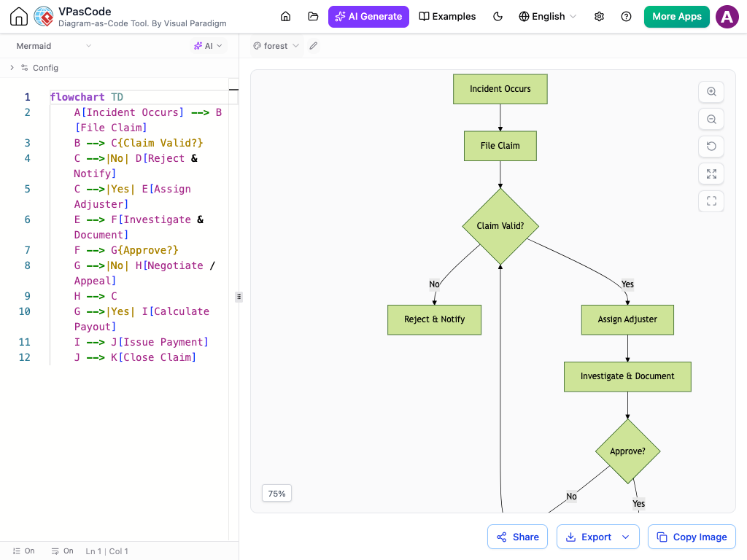This screenshot has height=560, width=747.
Task: Click the pencil edit icon next to forest
Action: [314, 46]
